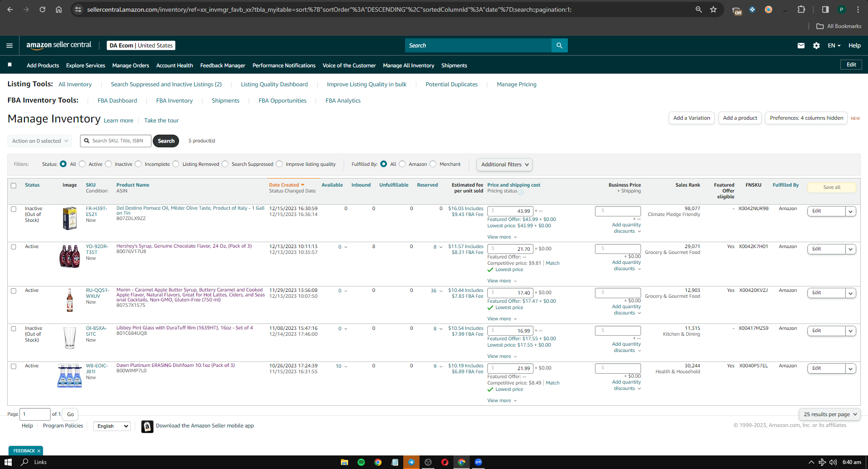Open Listing Quality Dashboard tab
Viewport: 868px width, 469px height.
(274, 84)
